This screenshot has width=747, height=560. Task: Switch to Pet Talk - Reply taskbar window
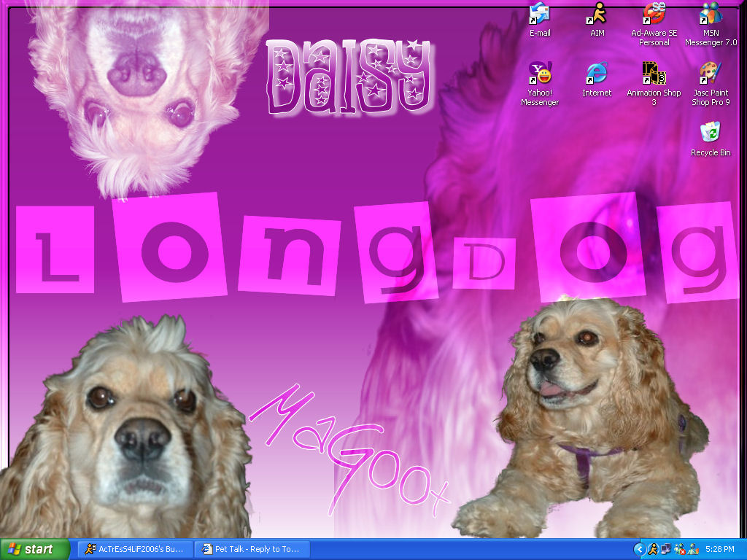[x=252, y=549]
